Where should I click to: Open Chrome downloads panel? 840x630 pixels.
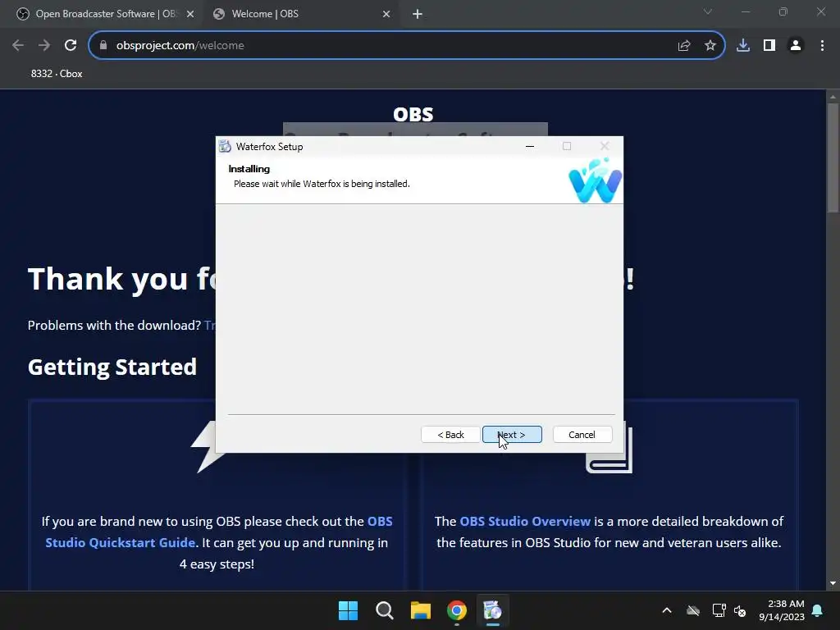pos(743,46)
